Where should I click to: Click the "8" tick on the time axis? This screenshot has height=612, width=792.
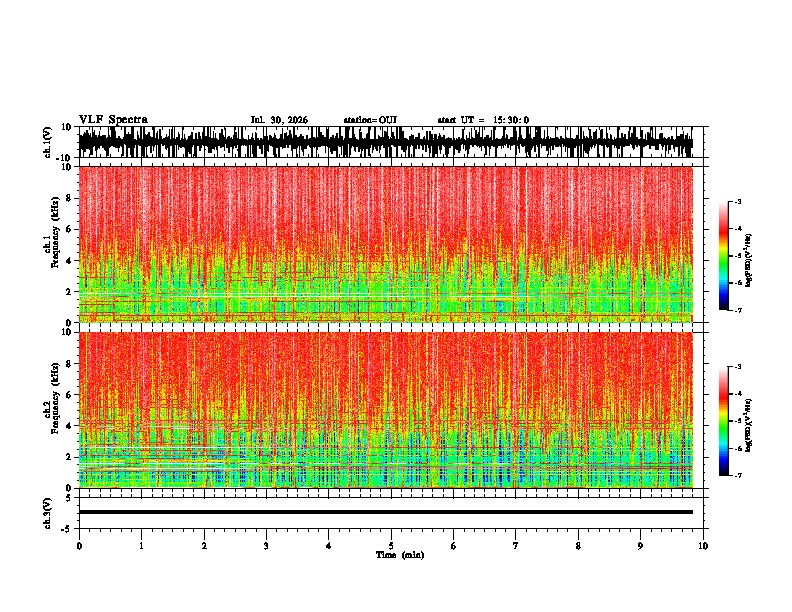(578, 546)
